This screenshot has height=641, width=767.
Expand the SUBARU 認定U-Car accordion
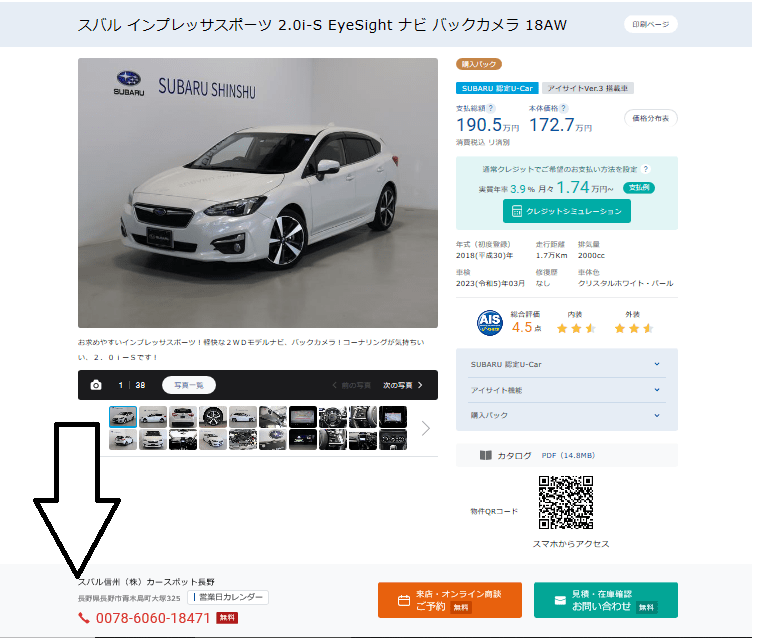point(566,365)
